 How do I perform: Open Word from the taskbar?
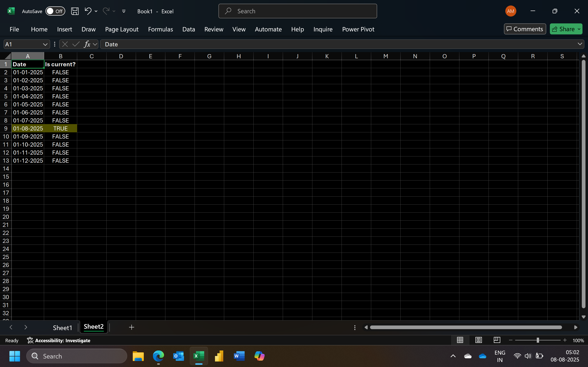[x=239, y=356]
